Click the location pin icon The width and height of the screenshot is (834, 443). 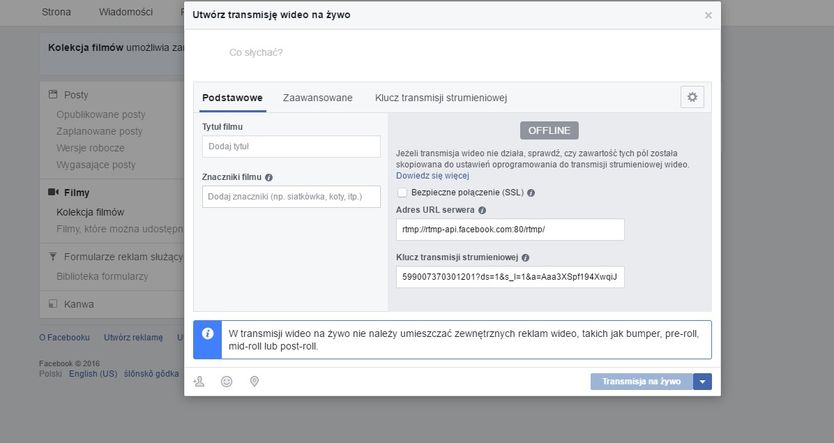coord(254,381)
